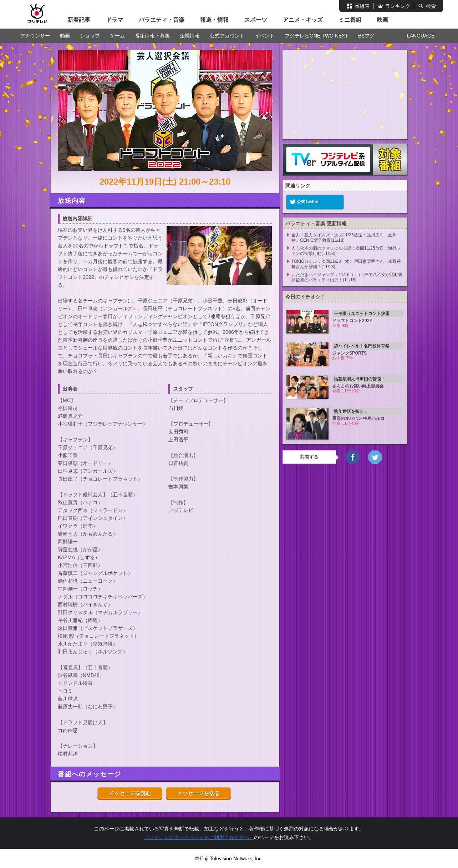
Task: Open BSフジ link
Action: point(366,36)
